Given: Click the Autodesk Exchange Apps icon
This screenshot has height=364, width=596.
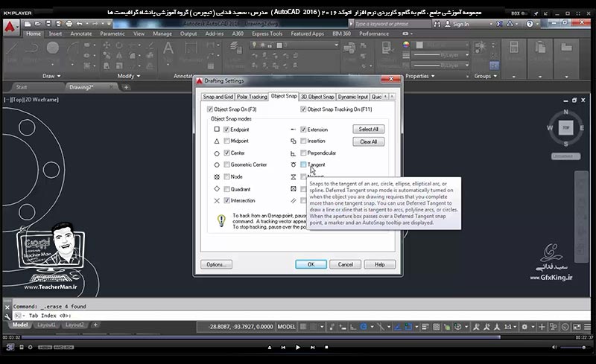Looking at the screenshot, I should click(499, 24).
